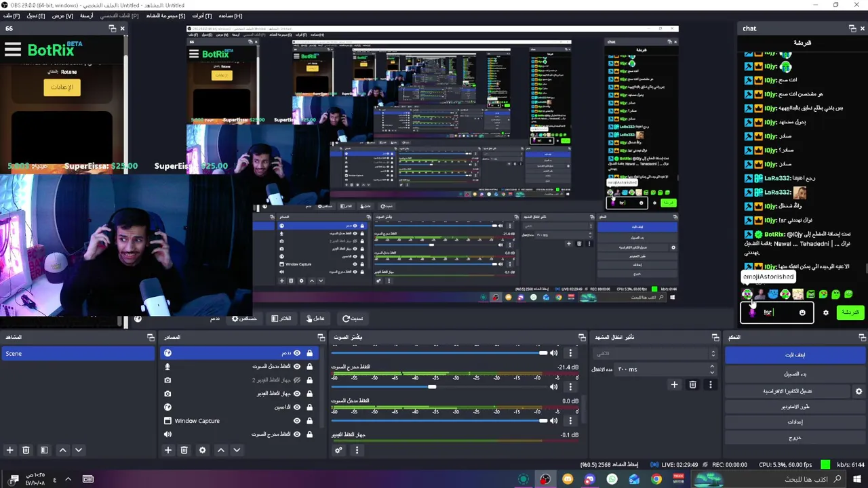
Task: Move selected source up in Sources toolbar
Action: click(220, 450)
